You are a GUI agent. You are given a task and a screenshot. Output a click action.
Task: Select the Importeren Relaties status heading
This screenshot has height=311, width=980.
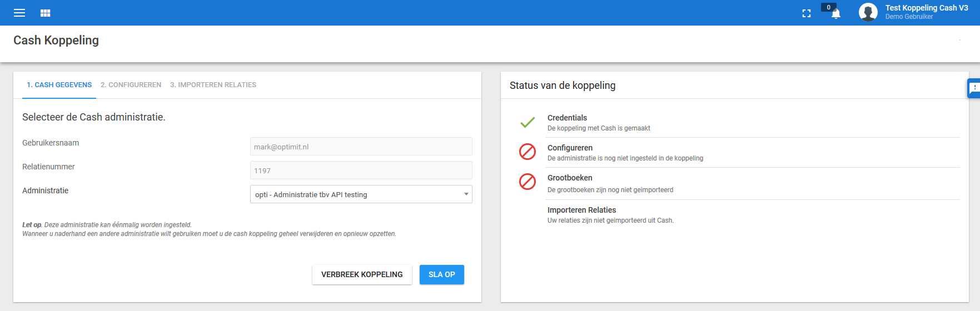pyautogui.click(x=581, y=210)
